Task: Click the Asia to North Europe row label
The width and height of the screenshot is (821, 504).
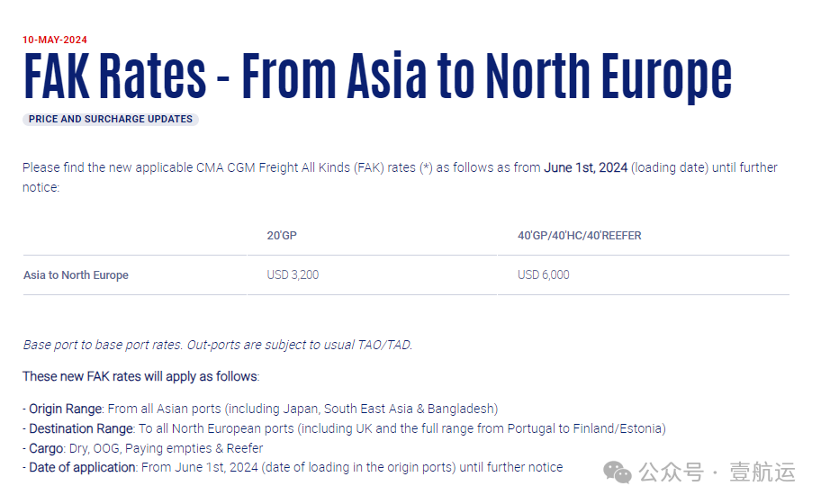Action: point(76,275)
